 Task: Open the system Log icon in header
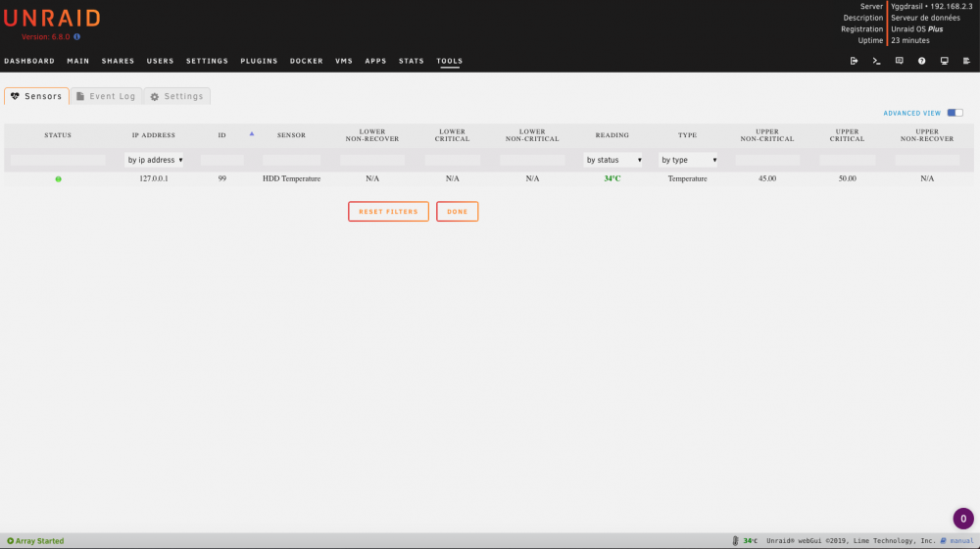pyautogui.click(x=966, y=61)
